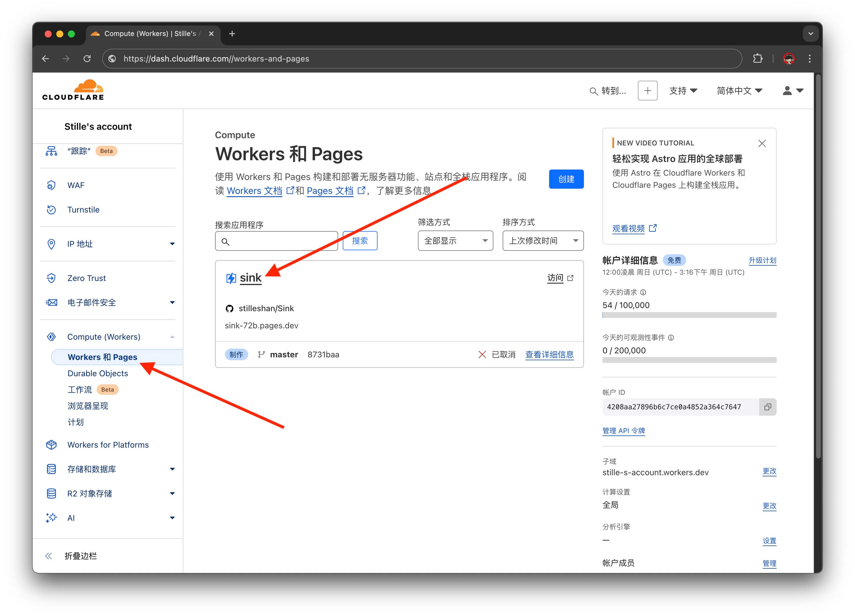Open 浏览器呈现 in sidebar

[x=88, y=406]
